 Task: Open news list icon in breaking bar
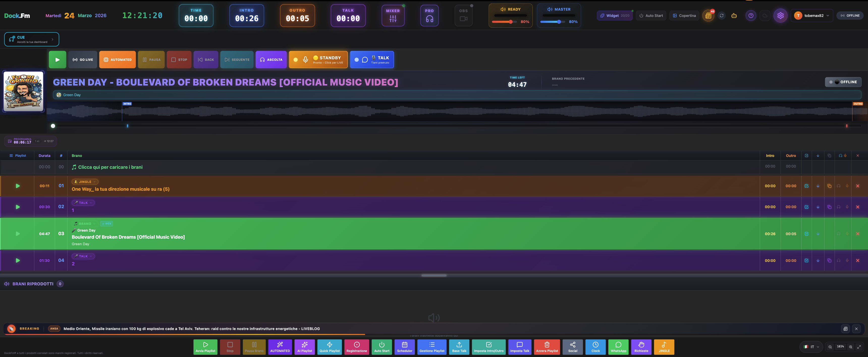pos(846,329)
